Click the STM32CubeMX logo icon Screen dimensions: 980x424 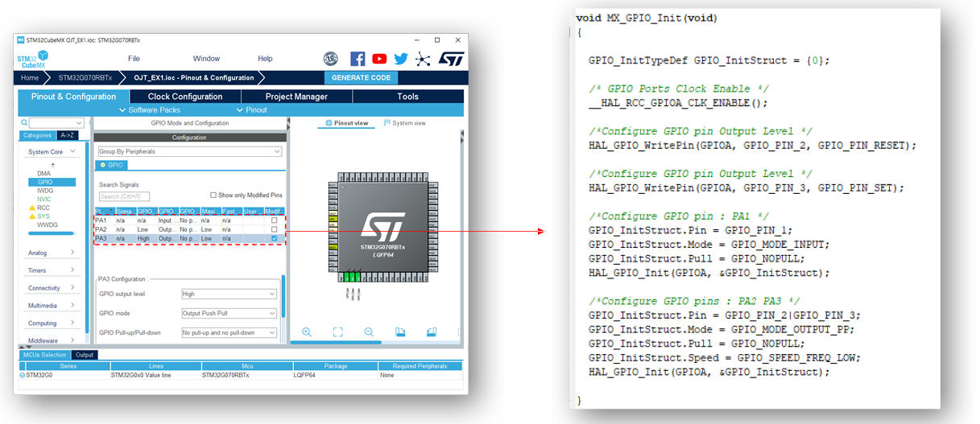[33, 60]
